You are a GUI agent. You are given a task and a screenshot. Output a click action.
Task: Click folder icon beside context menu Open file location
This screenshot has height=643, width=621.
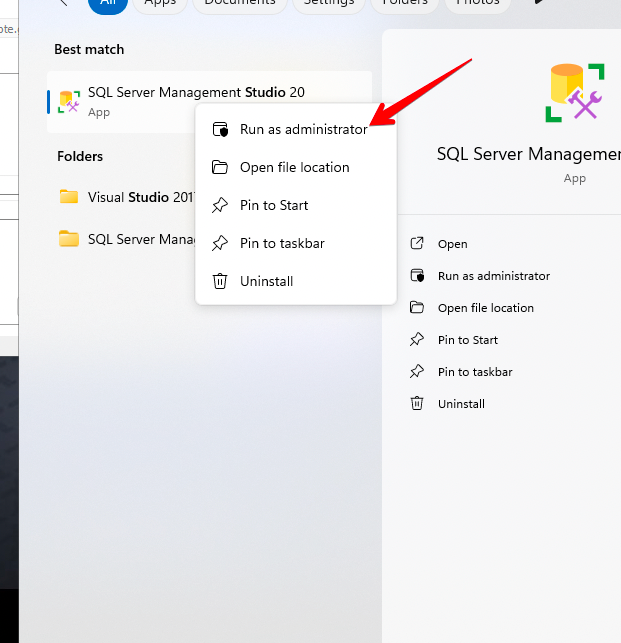click(220, 167)
